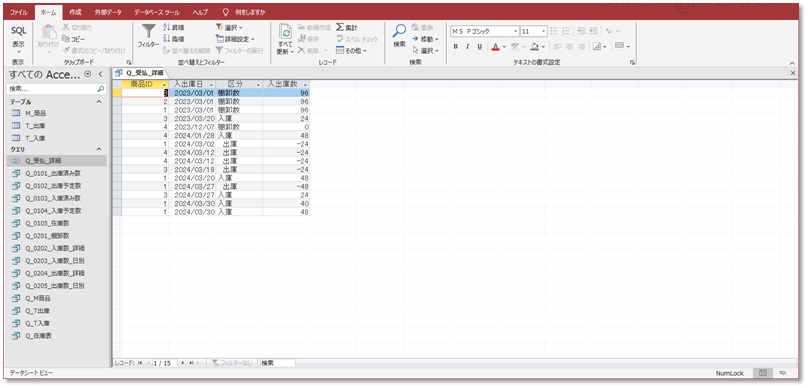
Task: Click the cell 2024/01/28
Action: pyautogui.click(x=192, y=135)
